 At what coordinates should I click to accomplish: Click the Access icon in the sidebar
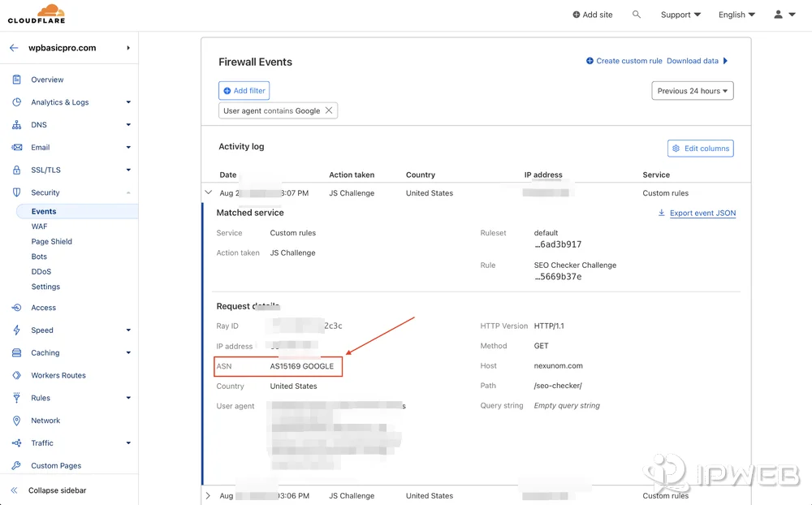pos(16,308)
